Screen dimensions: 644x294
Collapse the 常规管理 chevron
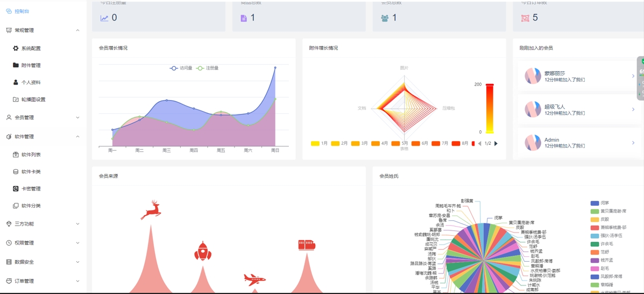(x=77, y=31)
